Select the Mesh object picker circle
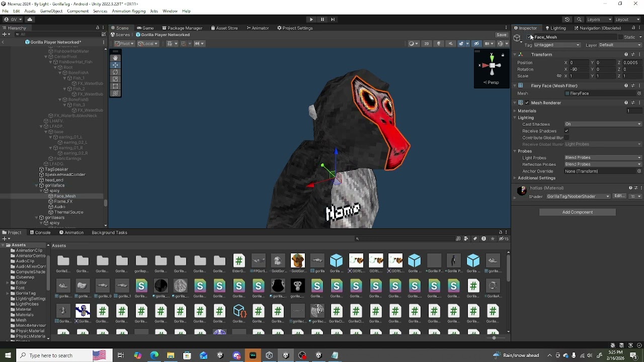Screen dimensions: 644x362 pos(639,94)
